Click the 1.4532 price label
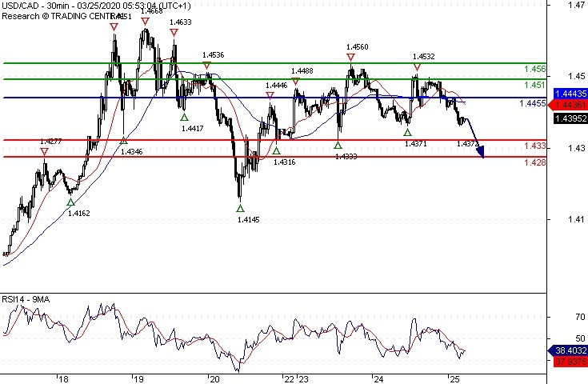Screen dimensions: 588x384 [x=424, y=57]
